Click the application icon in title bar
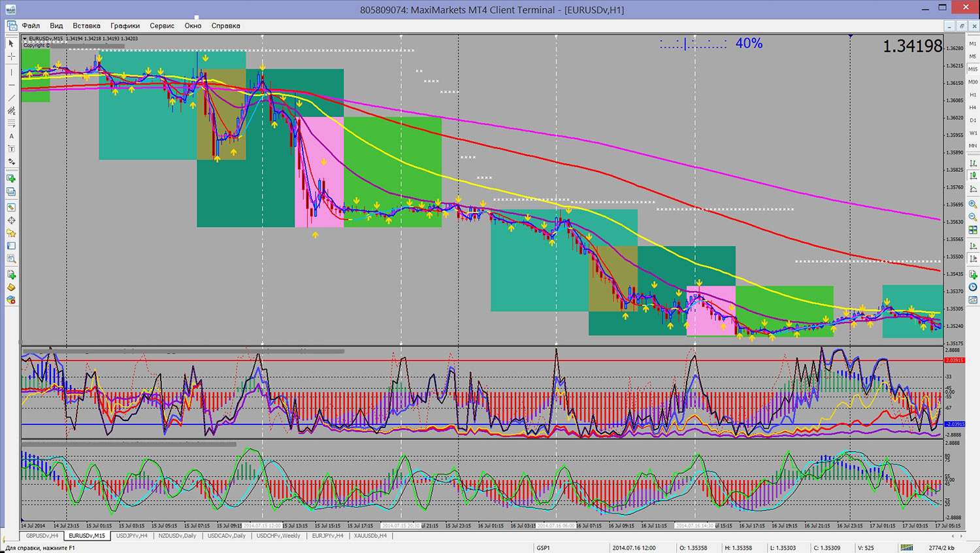 (11, 9)
